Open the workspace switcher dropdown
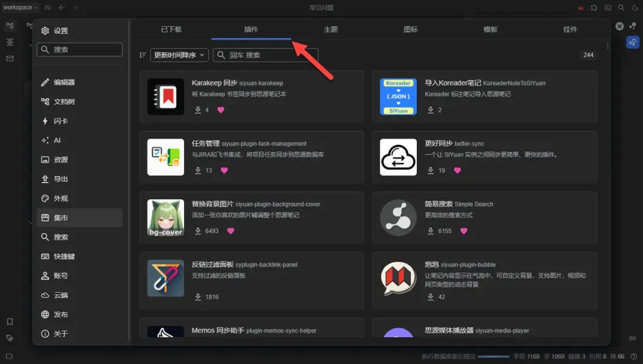Image resolution: width=643 pixels, height=364 pixels. click(x=20, y=7)
